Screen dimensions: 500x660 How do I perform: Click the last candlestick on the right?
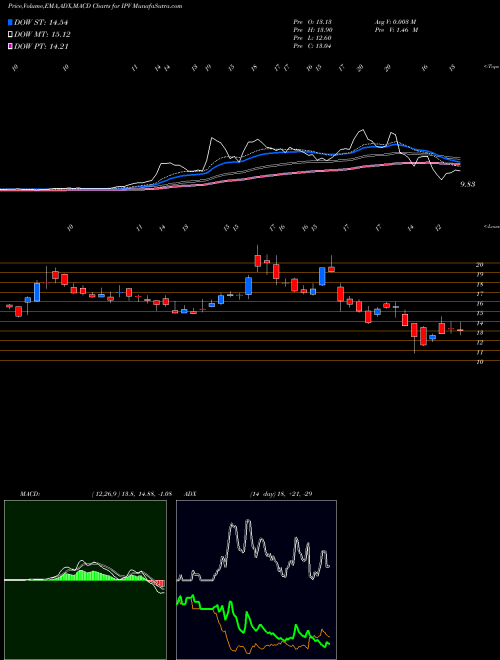[x=460, y=328]
